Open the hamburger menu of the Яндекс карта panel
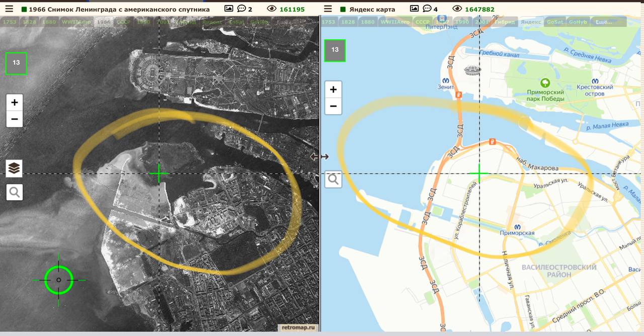Viewport: 644px width, 336px height. [328, 9]
